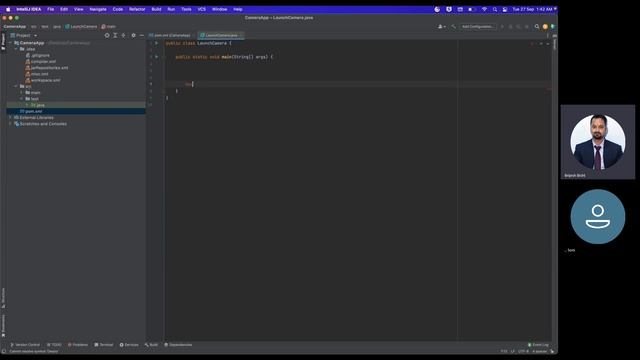This screenshot has width=640, height=360.
Task: Open the user account dropdown icon
Action: point(442,27)
